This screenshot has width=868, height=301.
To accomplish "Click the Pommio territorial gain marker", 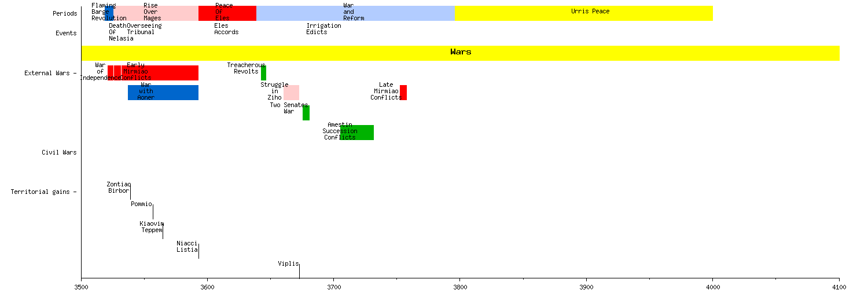I will (x=153, y=211).
